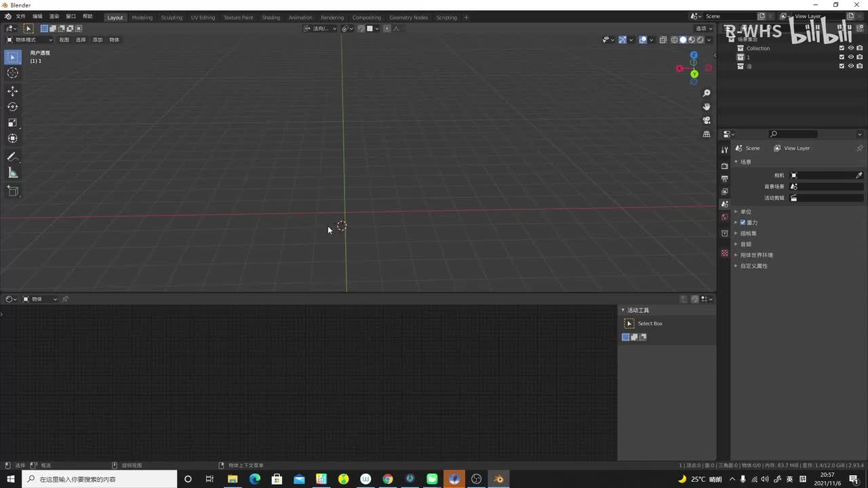
Task: Click the 添加 (Add) menu button
Action: tap(98, 40)
